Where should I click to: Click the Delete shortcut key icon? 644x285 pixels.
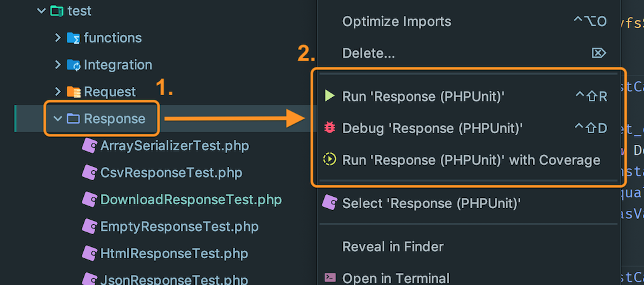pyautogui.click(x=599, y=53)
